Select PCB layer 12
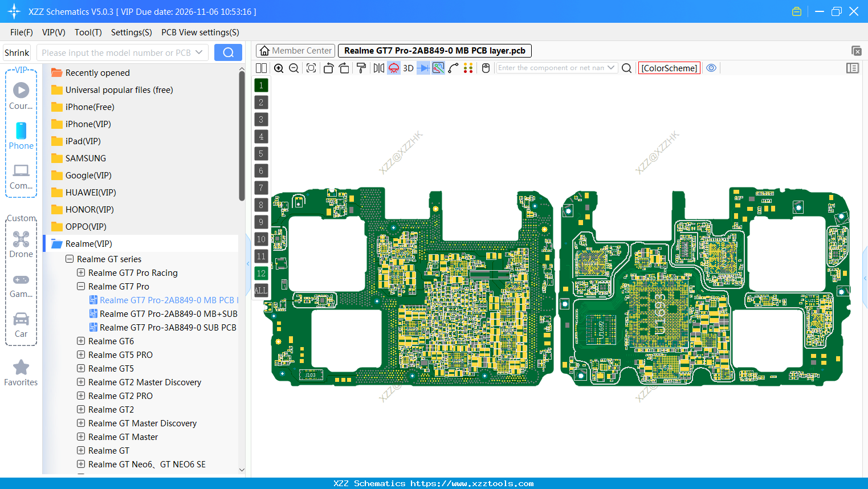Image resolution: width=868 pixels, height=489 pixels. click(260, 273)
